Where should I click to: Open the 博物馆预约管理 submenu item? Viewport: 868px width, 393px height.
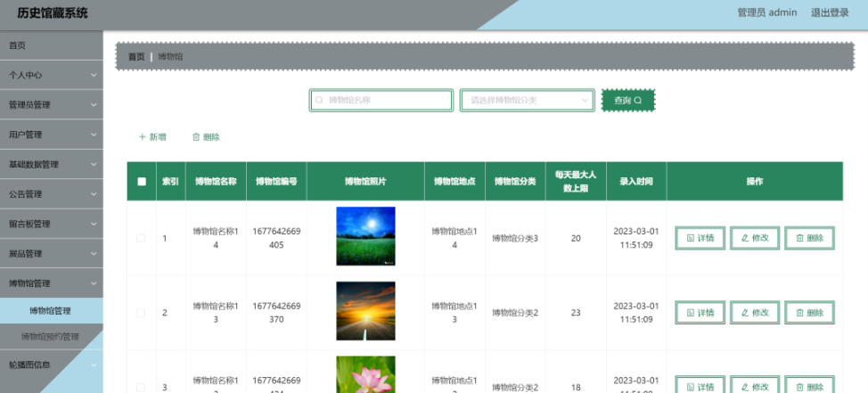pos(52,337)
